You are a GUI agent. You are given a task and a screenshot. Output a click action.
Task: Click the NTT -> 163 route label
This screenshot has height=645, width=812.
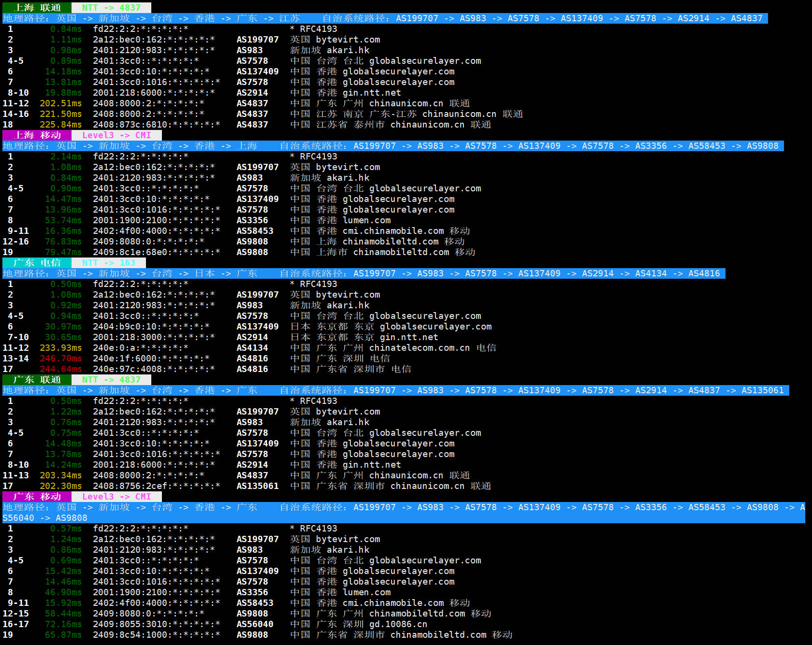tap(109, 263)
